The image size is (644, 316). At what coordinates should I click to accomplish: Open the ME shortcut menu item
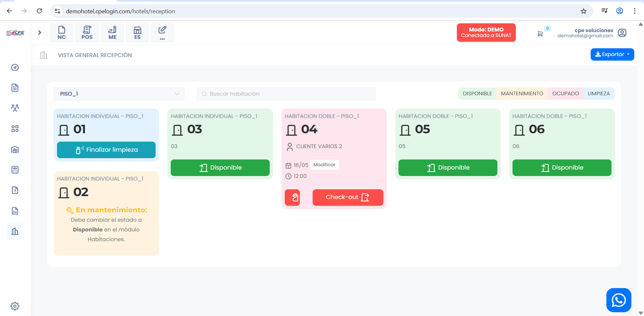coord(112,33)
